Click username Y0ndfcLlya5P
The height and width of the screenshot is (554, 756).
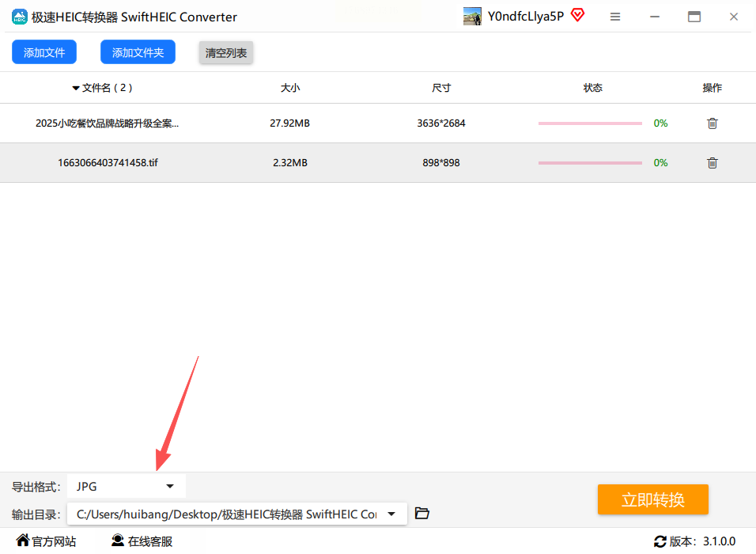pos(526,17)
